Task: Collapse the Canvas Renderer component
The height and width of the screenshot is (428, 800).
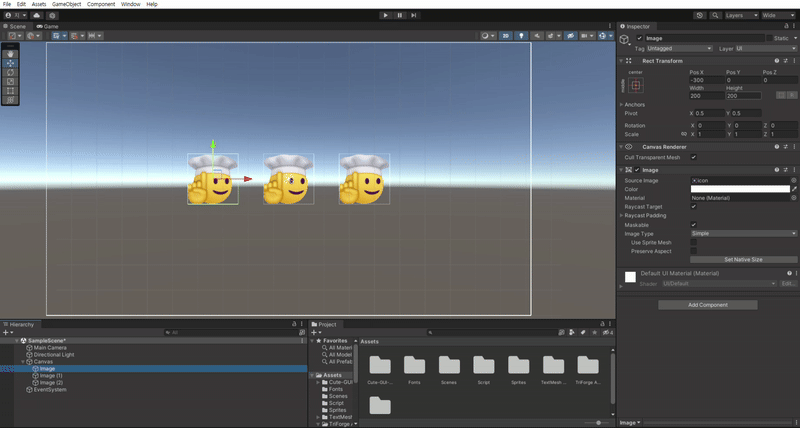Action: pos(621,147)
